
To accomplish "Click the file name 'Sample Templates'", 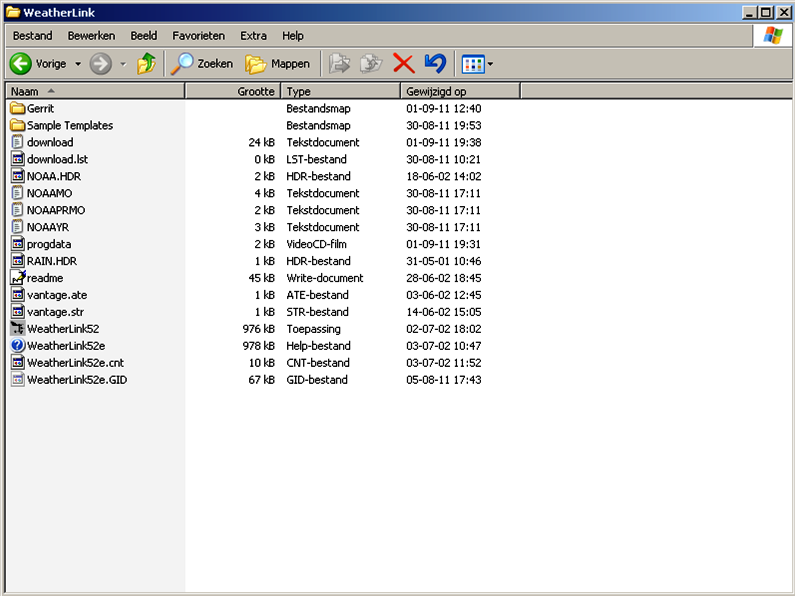I will (70, 126).
